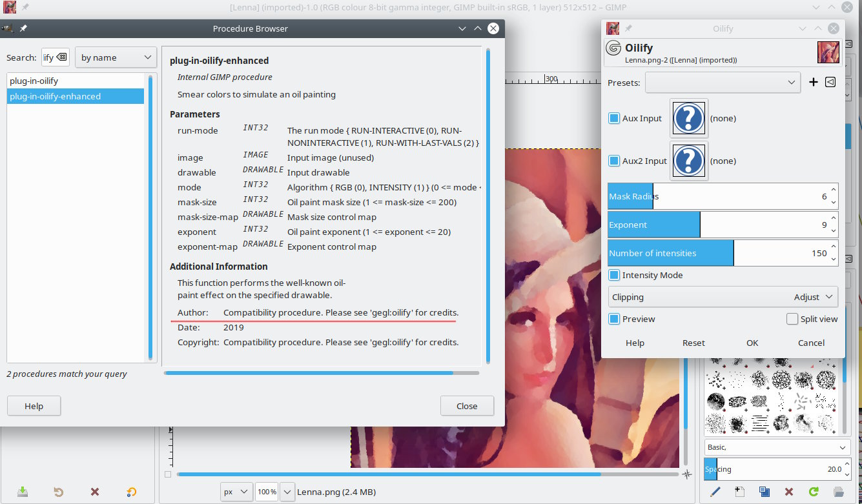Click the procedure list vertical scrollbar
The width and height of the screenshot is (862, 504).
pos(150,217)
